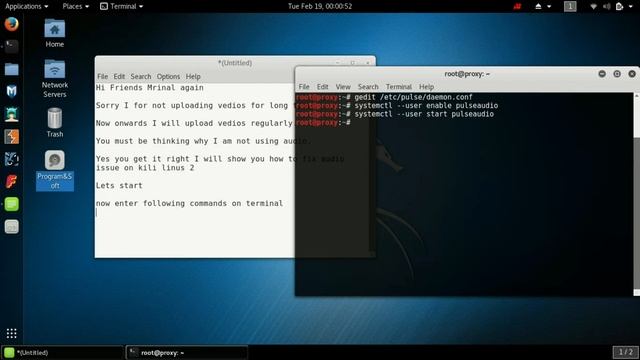
Task: Open the green notes icon in dock
Action: pos(11,204)
